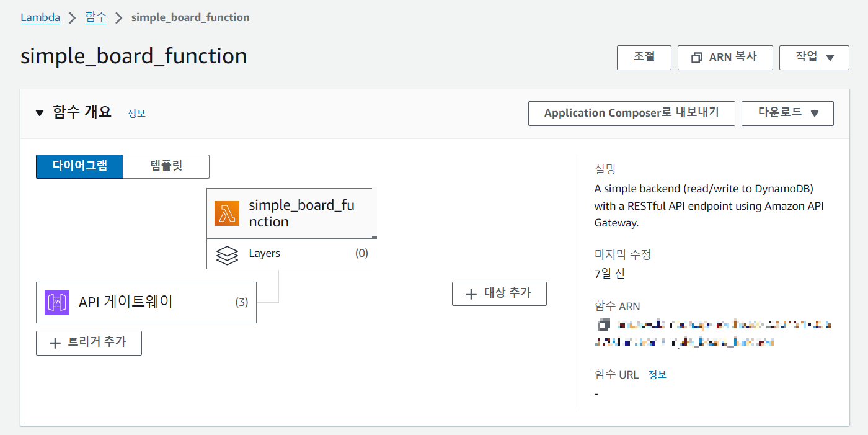Screen dimensions: 868x435
Task: Open the 작업 dropdown menu
Action: pos(813,58)
